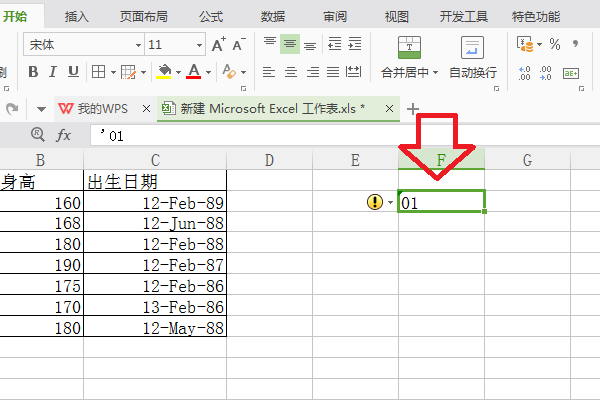The height and width of the screenshot is (400, 600).
Task: Apply percent style format
Action: 554,44
